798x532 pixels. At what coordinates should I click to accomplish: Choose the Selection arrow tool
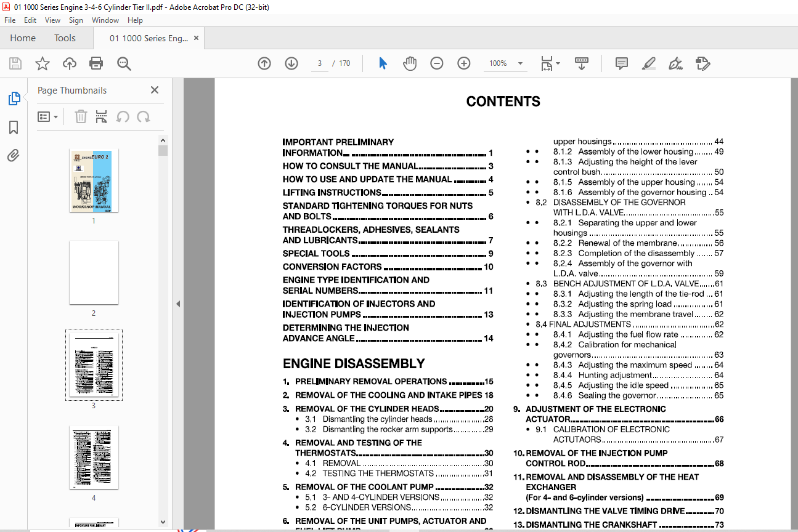coord(383,63)
